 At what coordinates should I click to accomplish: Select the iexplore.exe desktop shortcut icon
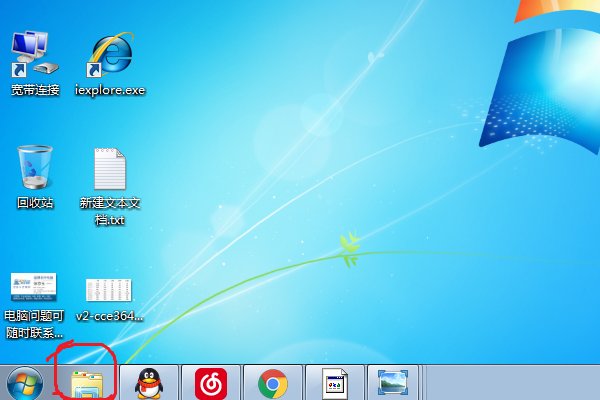[110, 55]
